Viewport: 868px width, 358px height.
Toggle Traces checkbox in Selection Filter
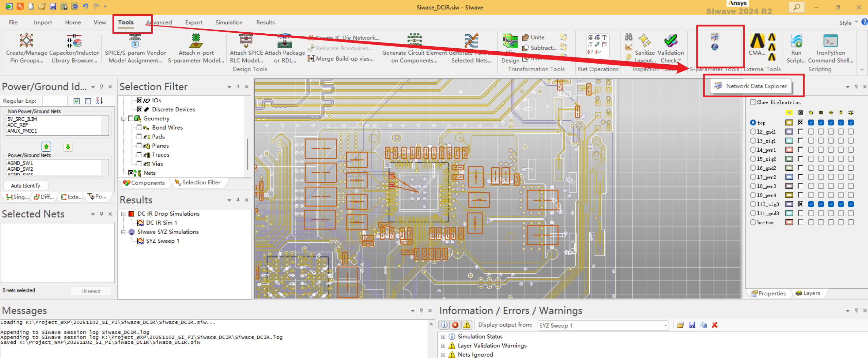pyautogui.click(x=139, y=154)
